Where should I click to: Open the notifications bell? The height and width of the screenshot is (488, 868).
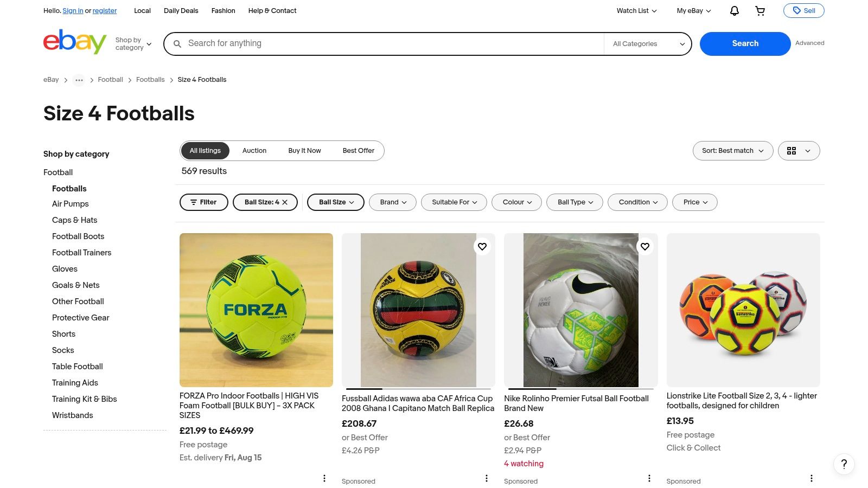click(x=734, y=11)
